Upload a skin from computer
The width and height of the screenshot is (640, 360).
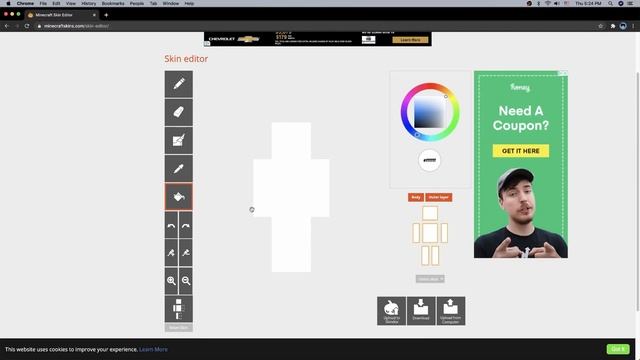451,311
